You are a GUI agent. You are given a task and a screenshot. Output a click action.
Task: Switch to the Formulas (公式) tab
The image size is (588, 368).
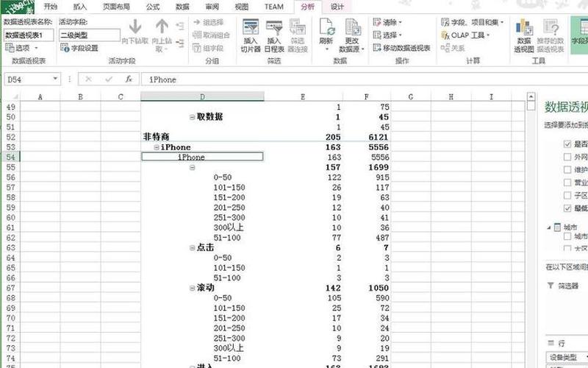153,7
